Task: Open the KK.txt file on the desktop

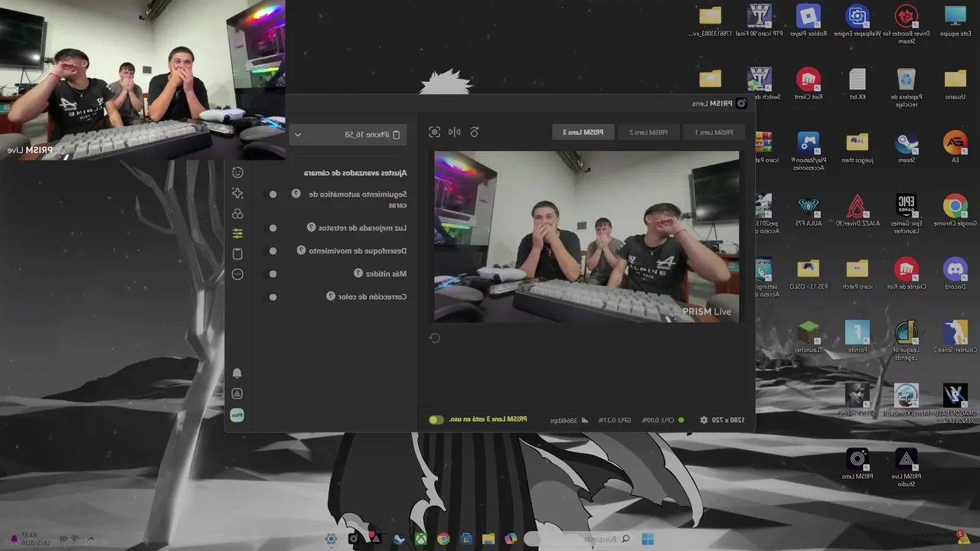Action: point(857,84)
